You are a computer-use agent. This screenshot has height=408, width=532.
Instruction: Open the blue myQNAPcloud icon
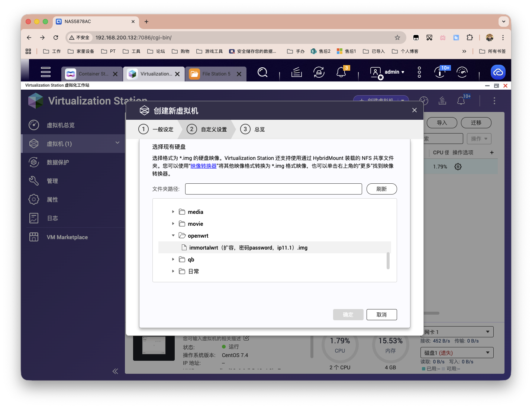click(x=498, y=72)
